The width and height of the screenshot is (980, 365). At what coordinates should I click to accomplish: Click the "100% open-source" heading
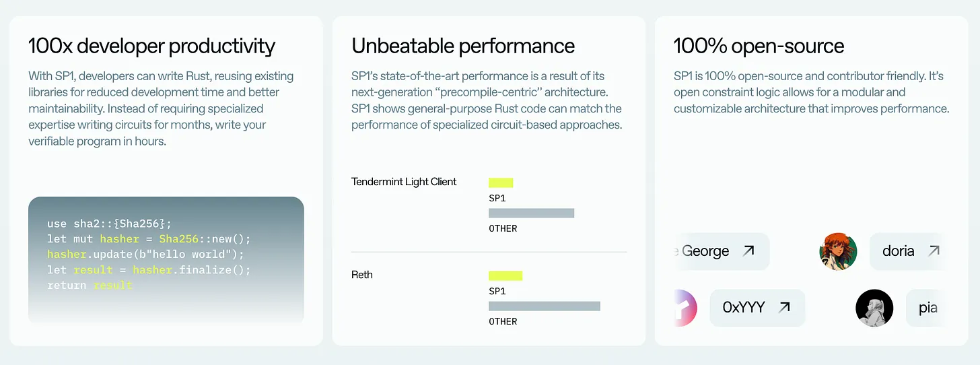759,46
